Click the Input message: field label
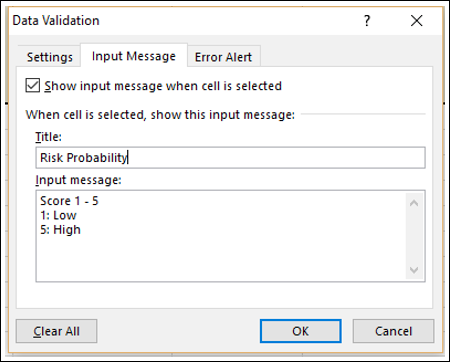Image resolution: width=450 pixels, height=362 pixels. [x=78, y=180]
